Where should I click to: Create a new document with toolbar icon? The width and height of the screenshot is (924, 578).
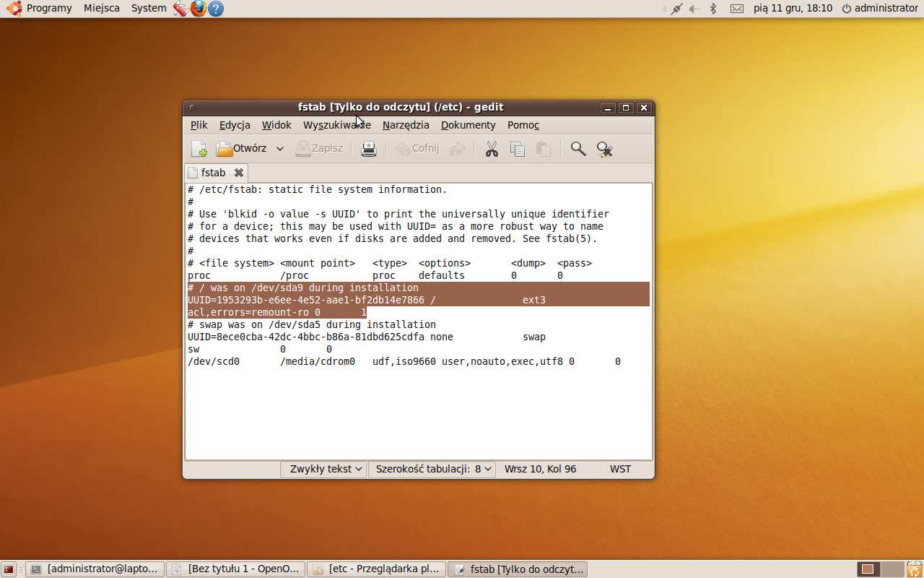click(199, 149)
